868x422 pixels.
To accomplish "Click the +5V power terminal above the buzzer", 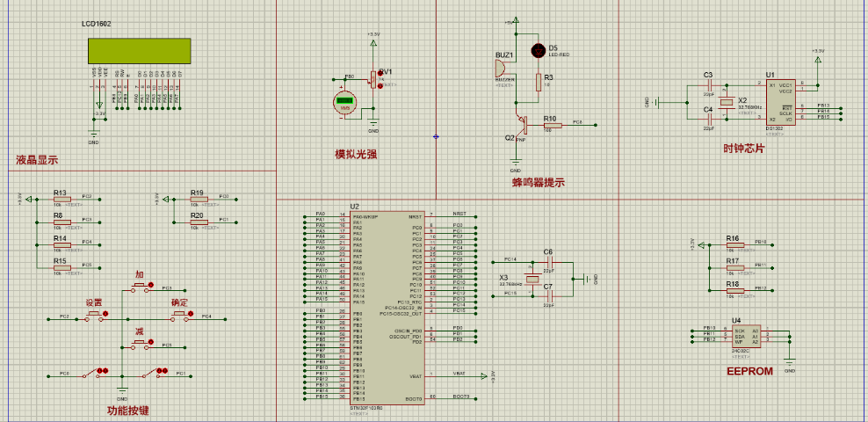I will click(517, 21).
